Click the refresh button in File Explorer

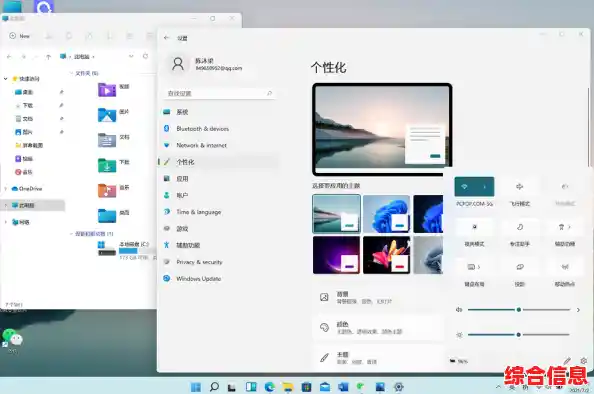145,56
